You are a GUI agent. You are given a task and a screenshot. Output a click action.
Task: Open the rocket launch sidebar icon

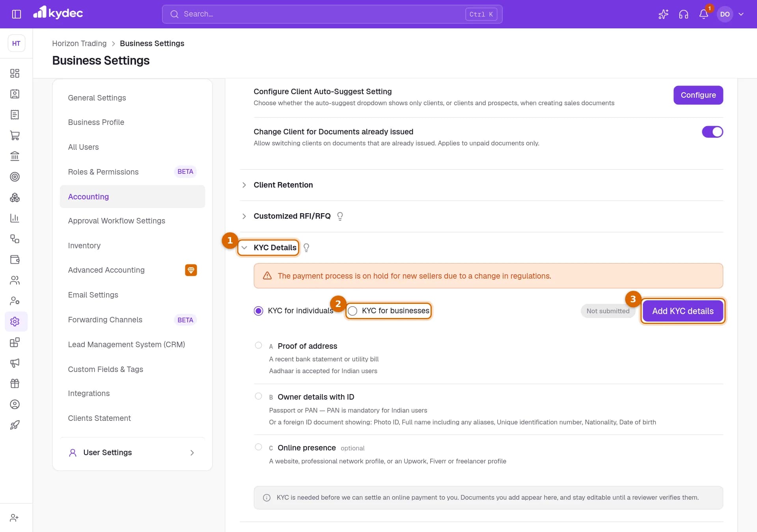coord(15,425)
